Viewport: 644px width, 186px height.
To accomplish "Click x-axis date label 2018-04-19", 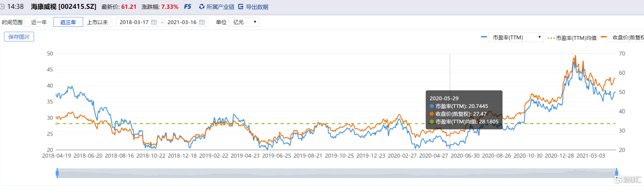I will coord(56,156).
